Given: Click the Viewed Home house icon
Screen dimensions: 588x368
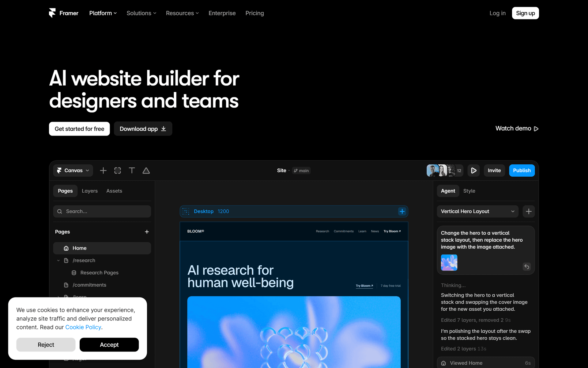Looking at the screenshot, I should (x=443, y=363).
